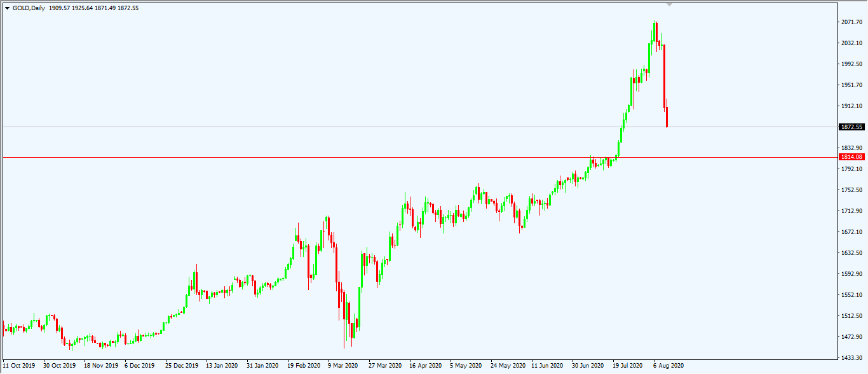
Task: Click the 1951.70 price axis label
Action: tap(851, 85)
